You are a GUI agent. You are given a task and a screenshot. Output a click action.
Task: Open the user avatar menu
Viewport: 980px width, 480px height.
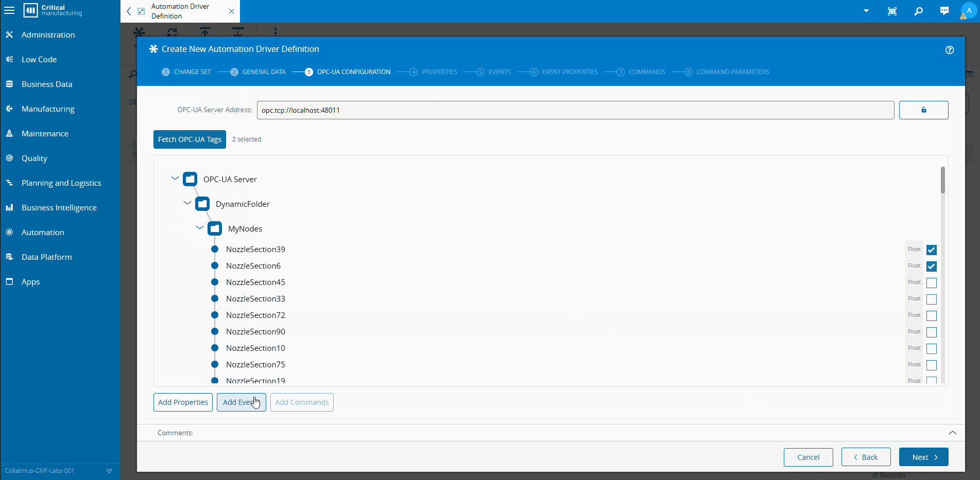pos(969,11)
